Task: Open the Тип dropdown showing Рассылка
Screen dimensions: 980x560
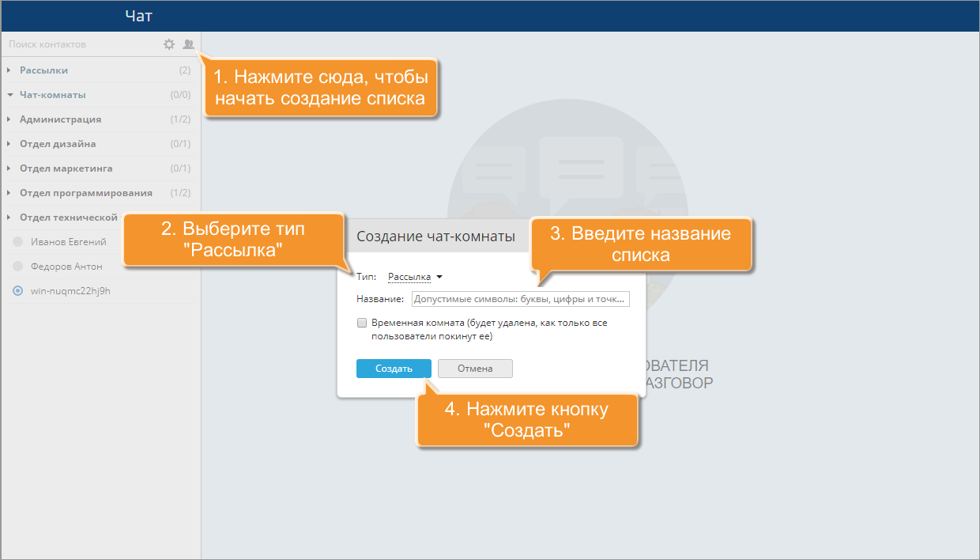Action: click(x=414, y=277)
